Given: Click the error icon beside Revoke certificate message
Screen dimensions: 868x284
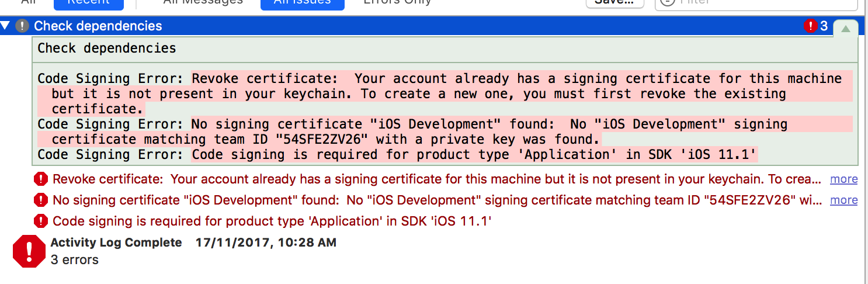Looking at the screenshot, I should pyautogui.click(x=41, y=179).
